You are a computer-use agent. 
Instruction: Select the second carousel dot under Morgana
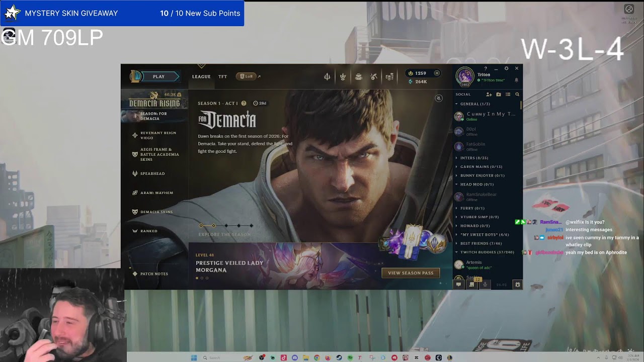[x=202, y=278]
